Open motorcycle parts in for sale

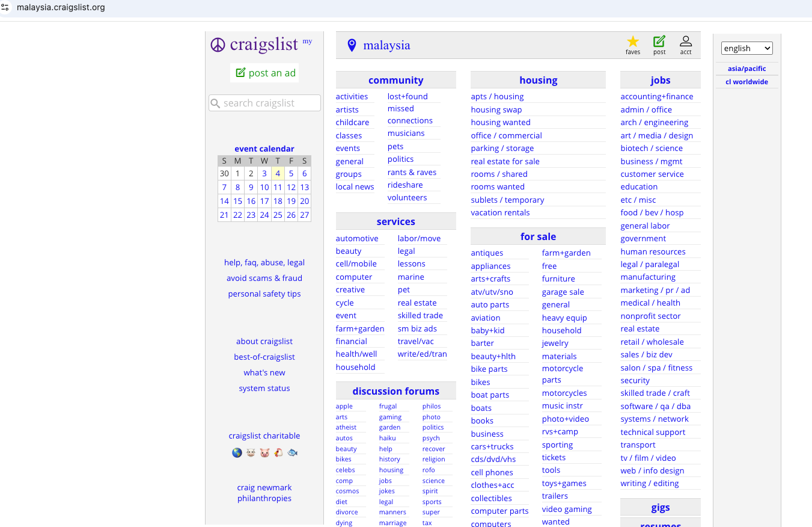pos(563,374)
